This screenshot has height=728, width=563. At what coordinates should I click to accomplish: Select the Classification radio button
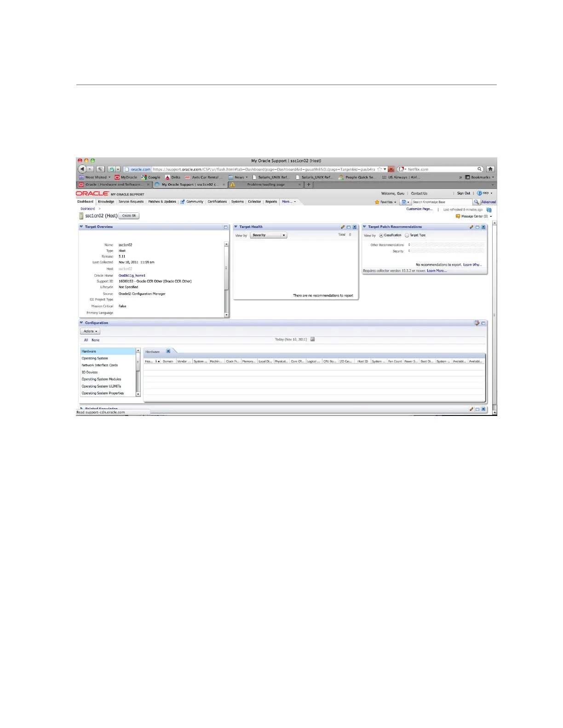point(381,235)
